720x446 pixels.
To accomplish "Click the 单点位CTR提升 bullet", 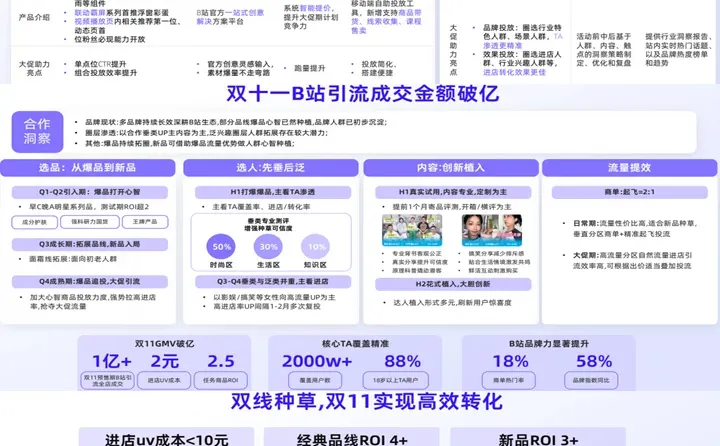I will pos(100,64).
